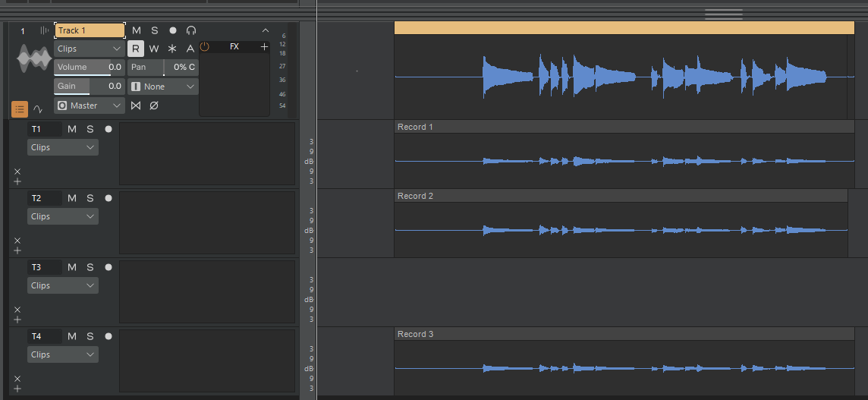The height and width of the screenshot is (400, 868).
Task: Enable automation Read button on Track 1
Action: click(x=136, y=49)
